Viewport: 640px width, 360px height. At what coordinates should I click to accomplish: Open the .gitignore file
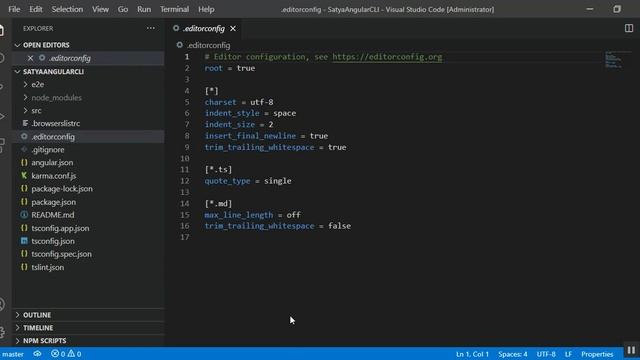click(x=48, y=150)
